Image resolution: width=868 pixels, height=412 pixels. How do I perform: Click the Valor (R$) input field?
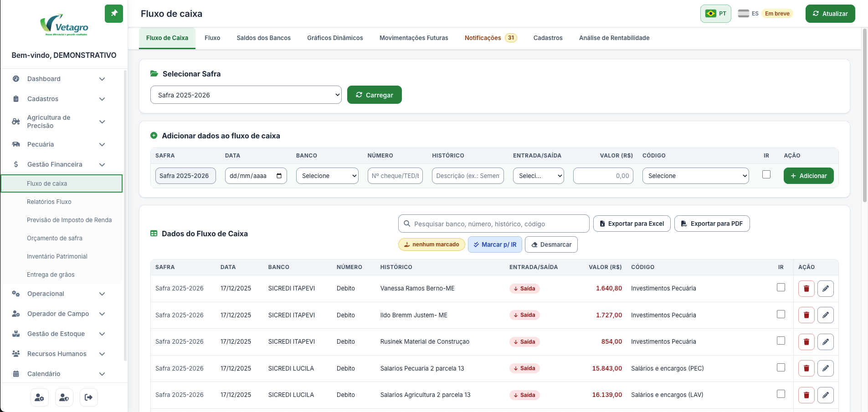(x=603, y=176)
